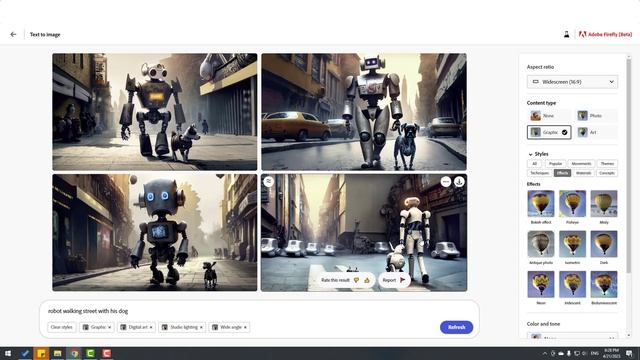Select None content type
640x360 pixels.
point(548,116)
